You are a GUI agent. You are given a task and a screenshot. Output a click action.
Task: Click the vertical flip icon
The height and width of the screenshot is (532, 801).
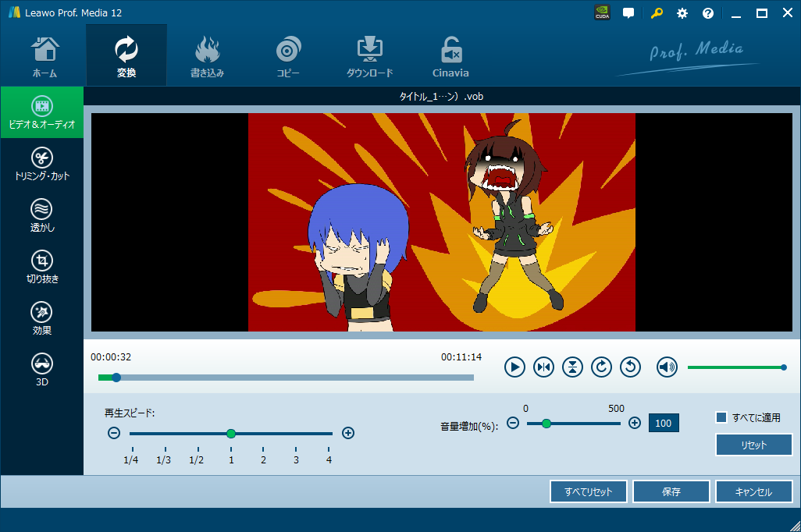coord(572,367)
